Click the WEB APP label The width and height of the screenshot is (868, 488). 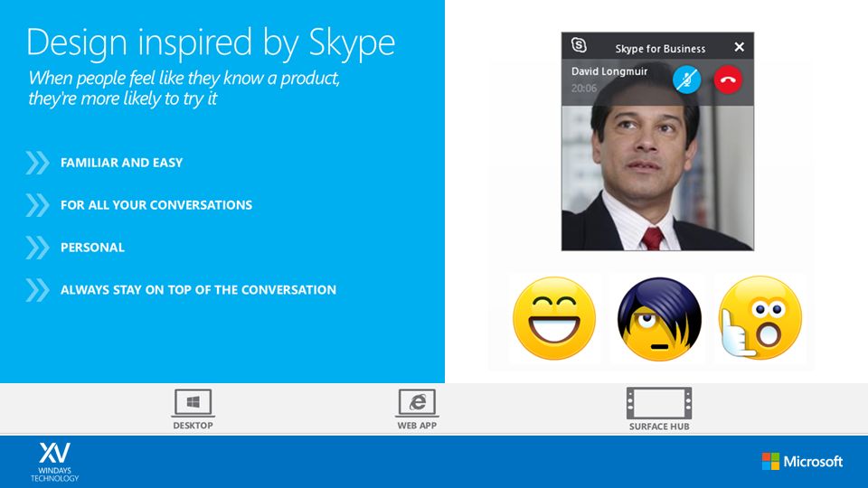417,426
